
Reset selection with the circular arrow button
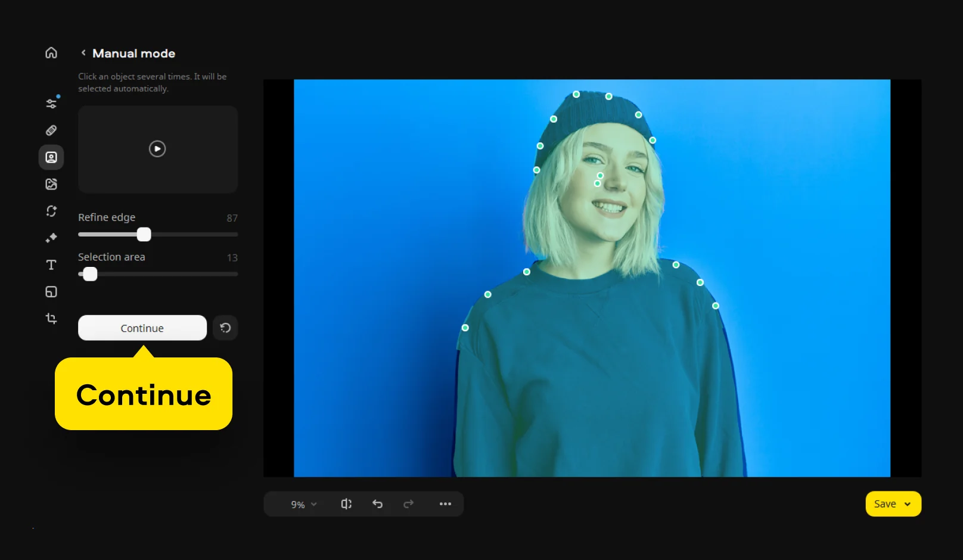225,328
